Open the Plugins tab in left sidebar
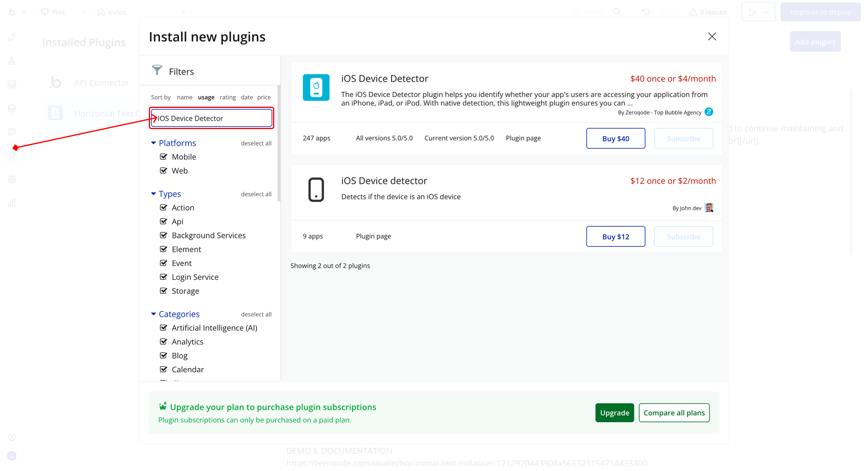Screen dimensions: 868x471 (x=12, y=155)
